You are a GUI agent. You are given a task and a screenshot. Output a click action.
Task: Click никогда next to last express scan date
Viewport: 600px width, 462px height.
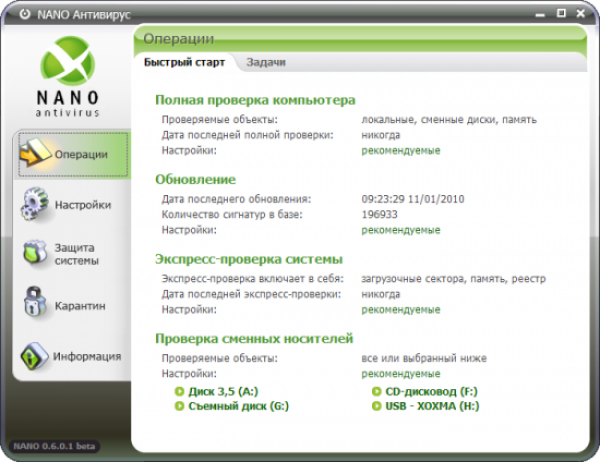[381, 294]
